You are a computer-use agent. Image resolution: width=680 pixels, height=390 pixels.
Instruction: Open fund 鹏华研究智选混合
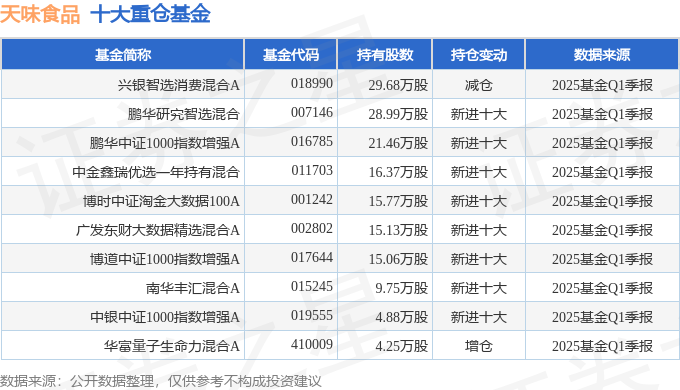pos(183,114)
